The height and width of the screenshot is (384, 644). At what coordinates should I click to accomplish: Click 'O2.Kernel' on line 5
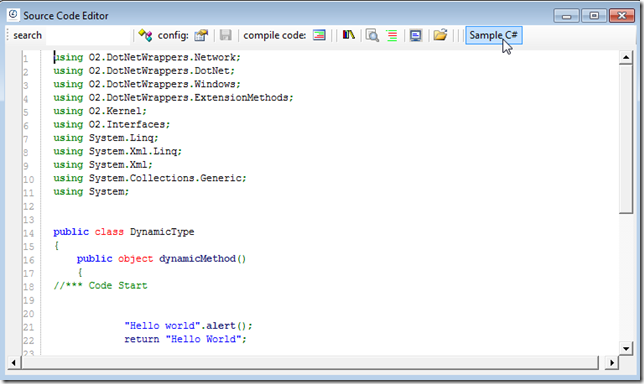tap(115, 111)
